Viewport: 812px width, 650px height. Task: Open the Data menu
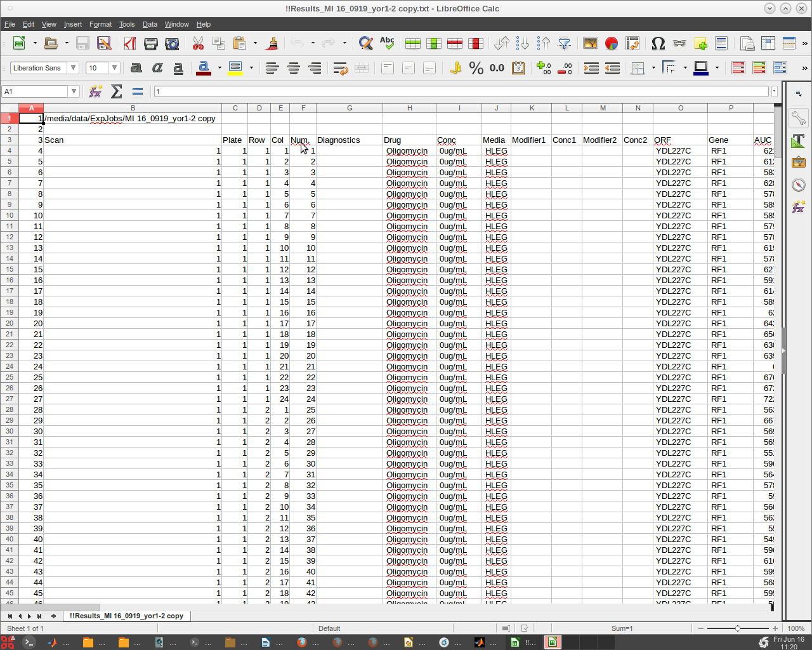pyautogui.click(x=150, y=24)
